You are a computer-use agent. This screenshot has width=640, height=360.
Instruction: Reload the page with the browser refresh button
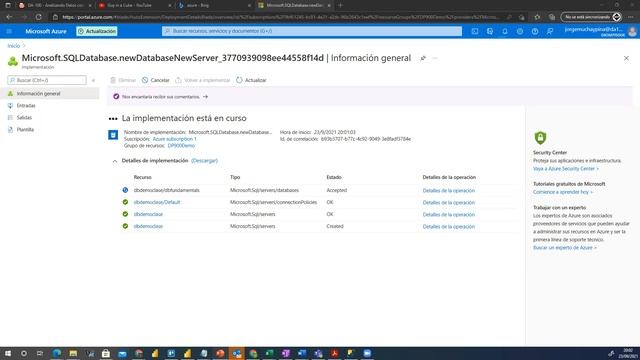click(38, 17)
